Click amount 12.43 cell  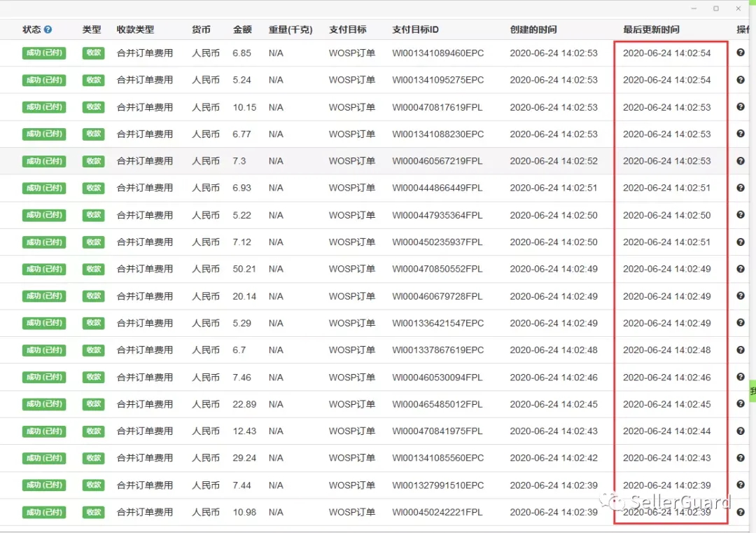(x=244, y=431)
